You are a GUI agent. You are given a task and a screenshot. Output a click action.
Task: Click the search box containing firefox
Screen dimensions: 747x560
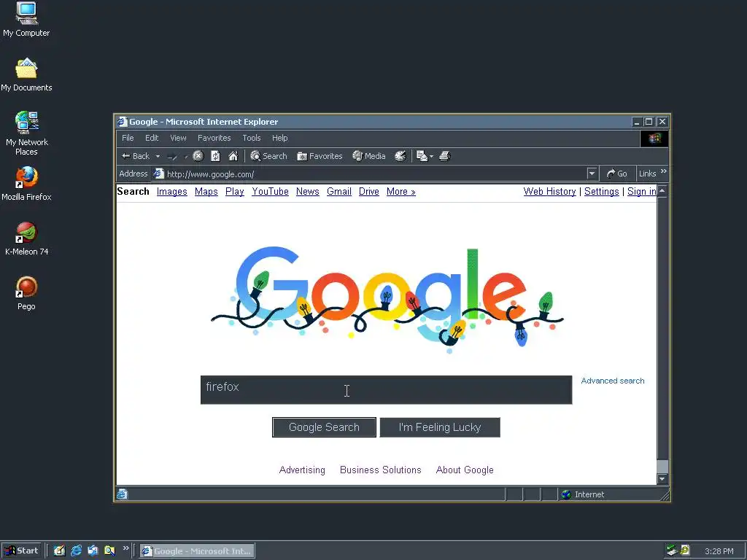pyautogui.click(x=387, y=390)
